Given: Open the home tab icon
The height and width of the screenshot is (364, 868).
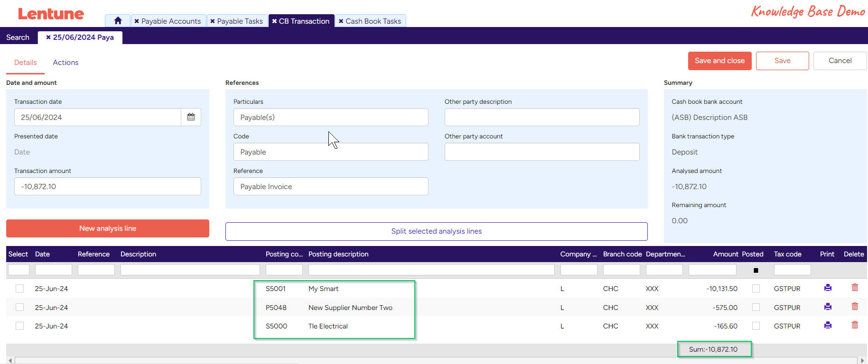Looking at the screenshot, I should click(x=118, y=21).
